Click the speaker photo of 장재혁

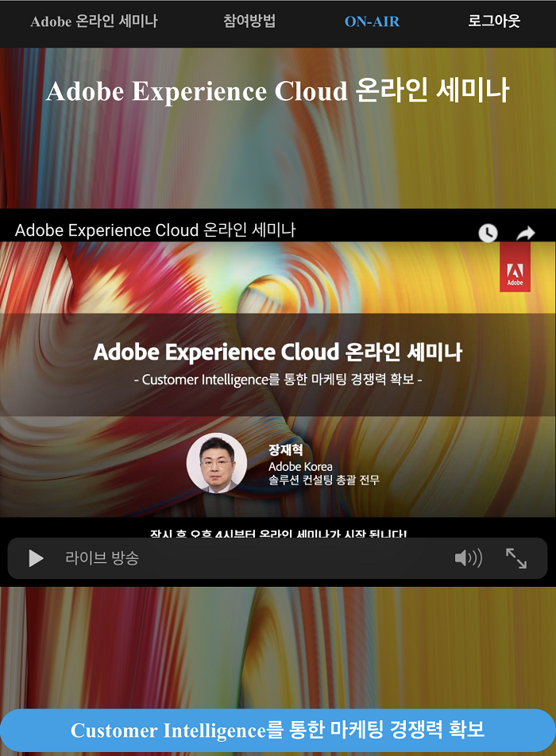(217, 463)
